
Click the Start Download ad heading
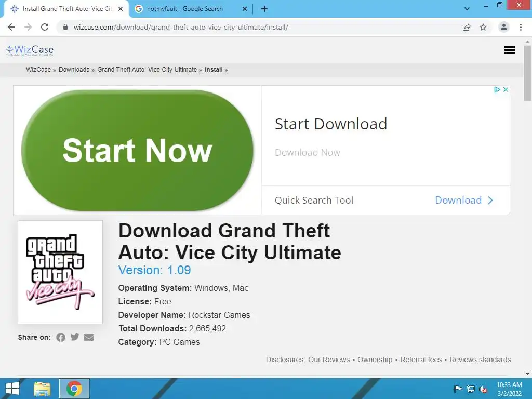[331, 124]
